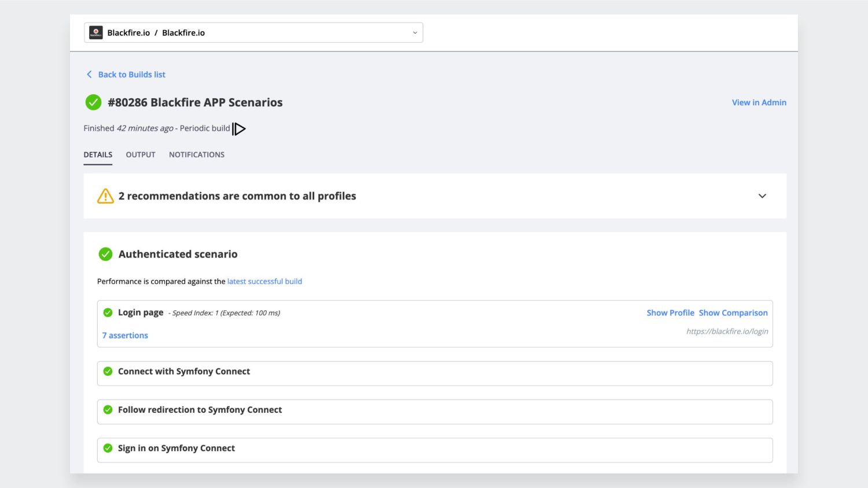Viewport: 868px width, 488px height.
Task: Click the periodic build play icon
Action: click(x=239, y=129)
